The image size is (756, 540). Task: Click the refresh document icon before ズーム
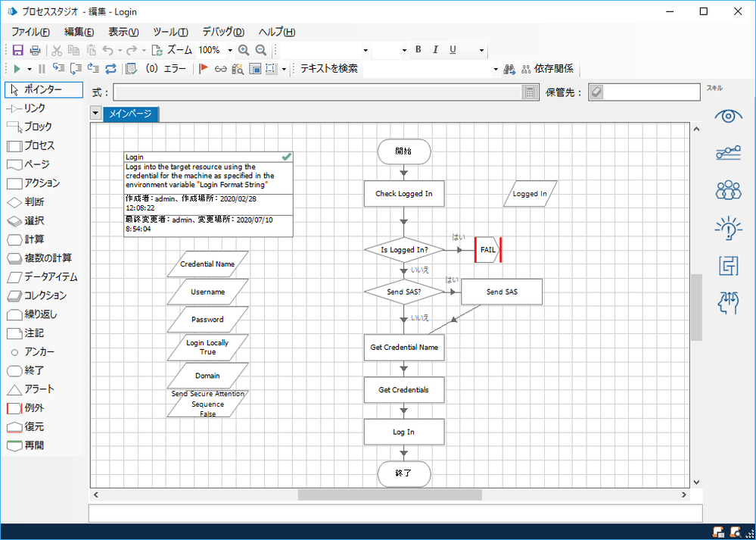click(x=157, y=50)
